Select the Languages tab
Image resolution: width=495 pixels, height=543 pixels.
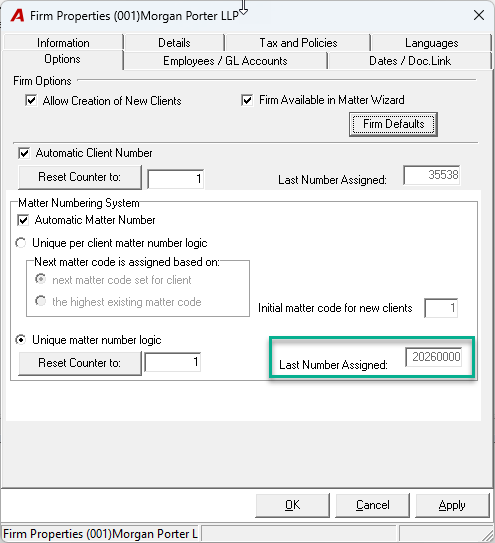(431, 43)
